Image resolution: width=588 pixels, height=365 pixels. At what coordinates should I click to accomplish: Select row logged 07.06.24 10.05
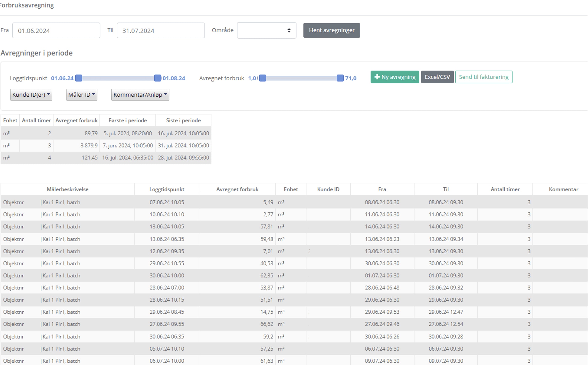294,202
